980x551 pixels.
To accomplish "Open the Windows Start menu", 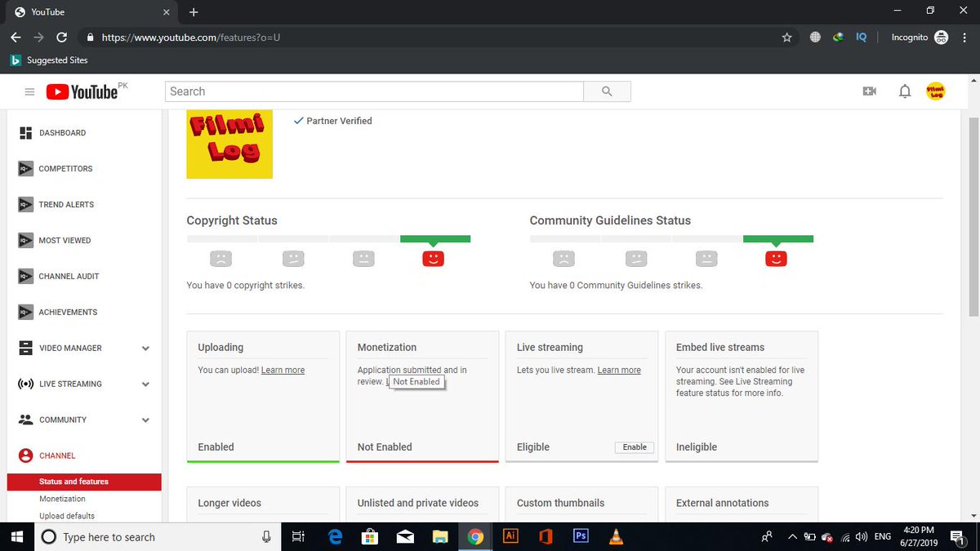I will click(x=17, y=536).
